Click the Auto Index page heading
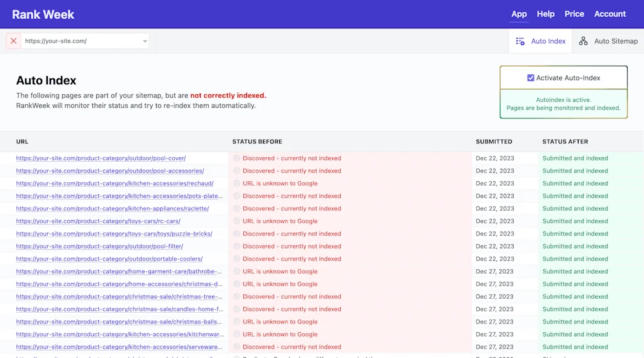This screenshot has width=644, height=358. [46, 81]
